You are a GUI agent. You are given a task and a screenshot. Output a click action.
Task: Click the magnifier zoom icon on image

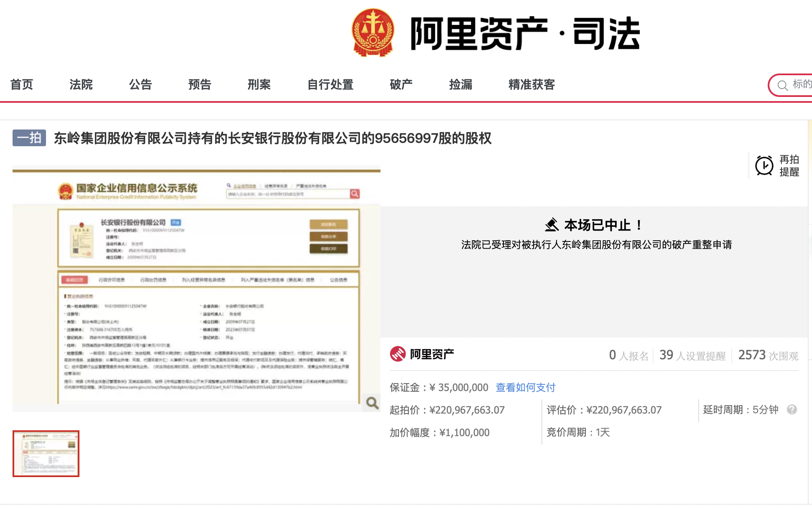pyautogui.click(x=372, y=403)
